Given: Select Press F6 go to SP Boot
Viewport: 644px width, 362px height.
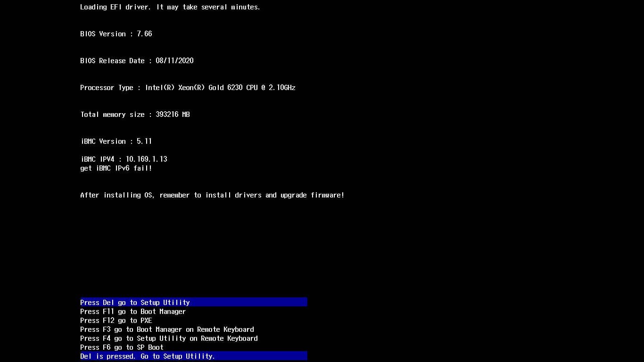Looking at the screenshot, I should pos(122,347).
